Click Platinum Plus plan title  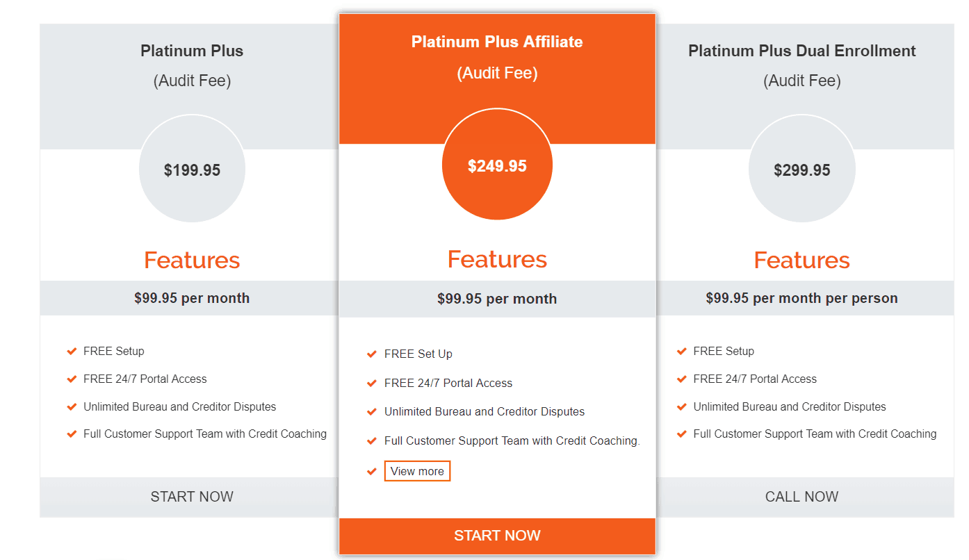point(192,51)
